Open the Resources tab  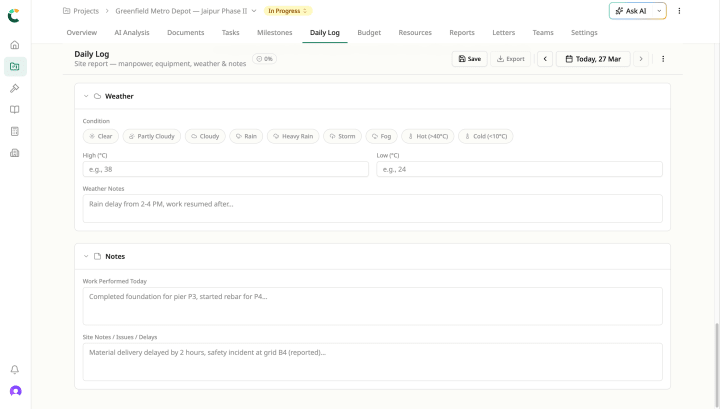[415, 33]
